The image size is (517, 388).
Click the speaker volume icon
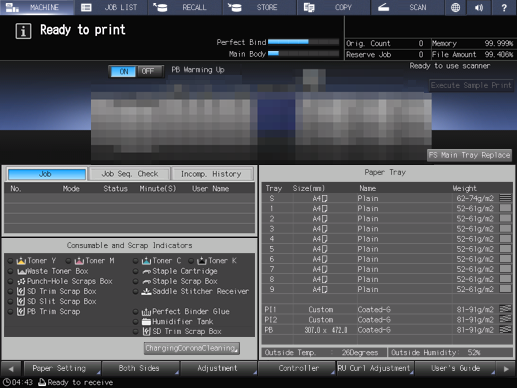(x=479, y=7)
